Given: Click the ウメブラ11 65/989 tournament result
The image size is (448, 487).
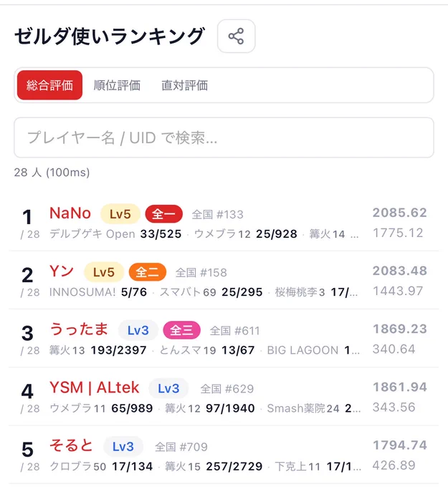Looking at the screenshot, I should pyautogui.click(x=101, y=408).
